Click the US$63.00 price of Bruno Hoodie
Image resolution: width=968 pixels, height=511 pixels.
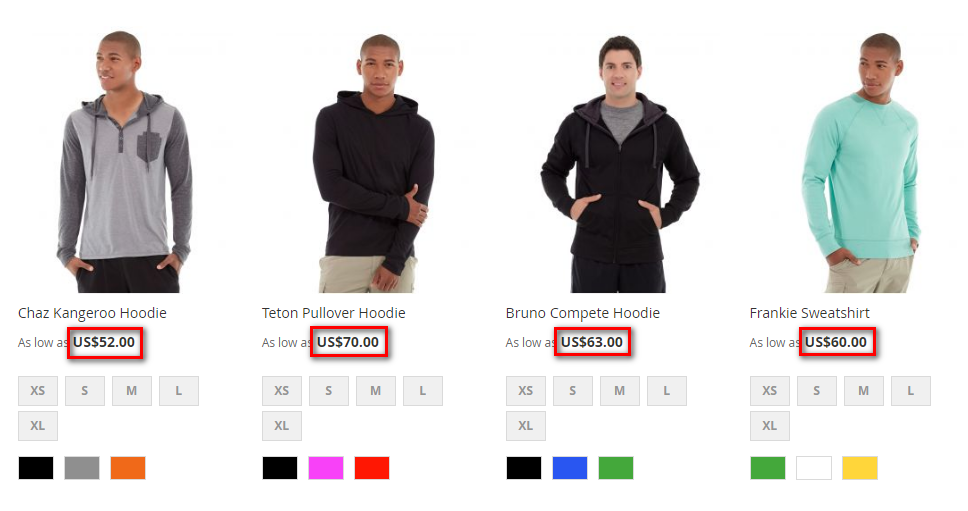click(x=591, y=342)
